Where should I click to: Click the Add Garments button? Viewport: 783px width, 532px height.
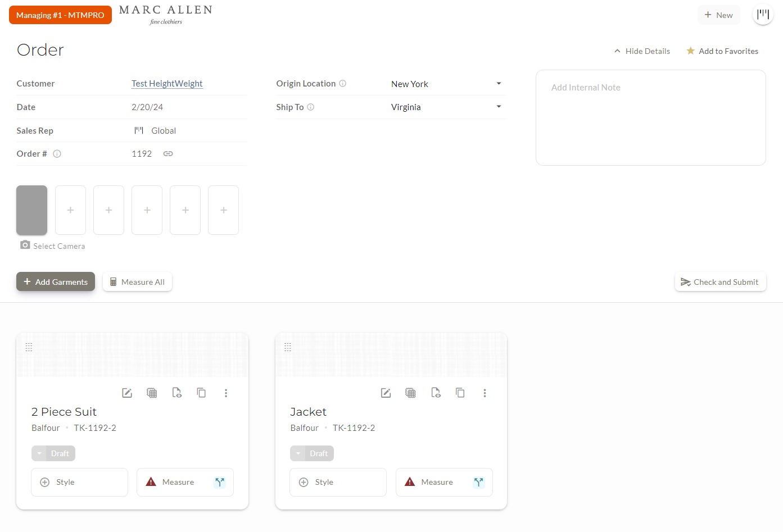(56, 282)
